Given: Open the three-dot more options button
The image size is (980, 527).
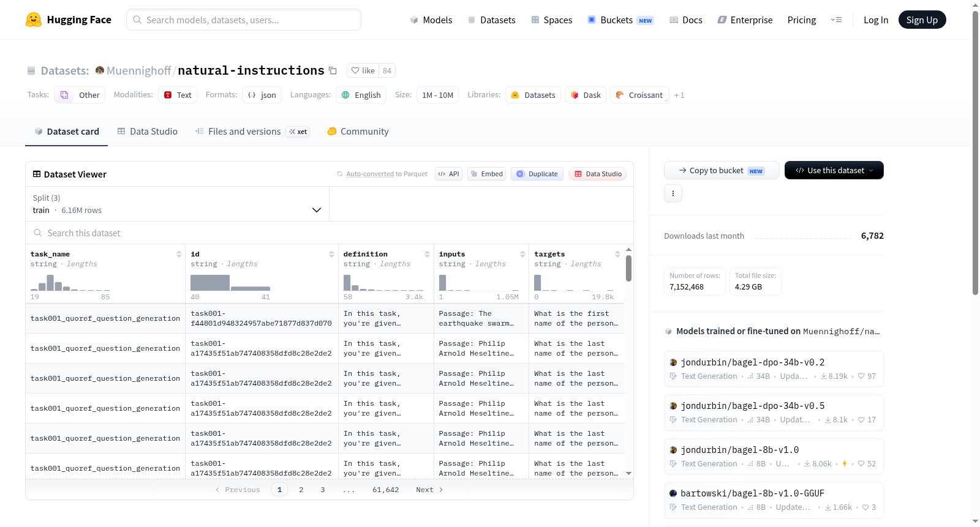Looking at the screenshot, I should (x=673, y=193).
